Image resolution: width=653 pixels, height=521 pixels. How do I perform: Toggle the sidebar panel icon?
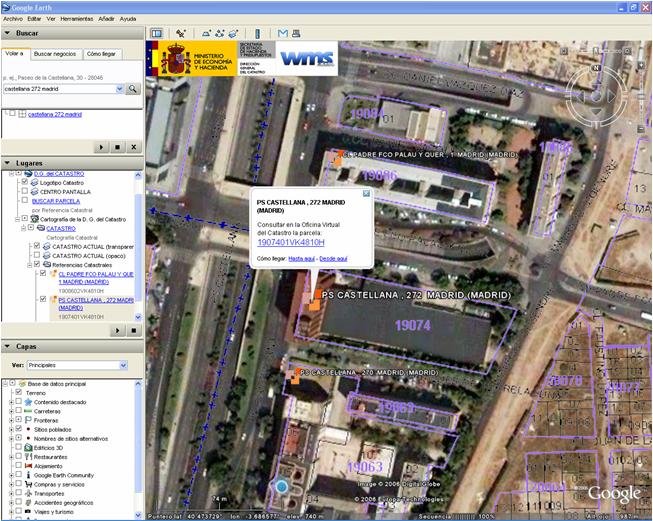pyautogui.click(x=157, y=33)
